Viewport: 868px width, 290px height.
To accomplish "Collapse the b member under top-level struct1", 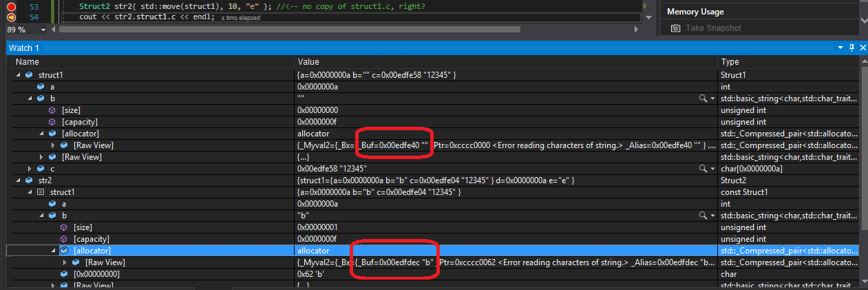I will (x=30, y=99).
